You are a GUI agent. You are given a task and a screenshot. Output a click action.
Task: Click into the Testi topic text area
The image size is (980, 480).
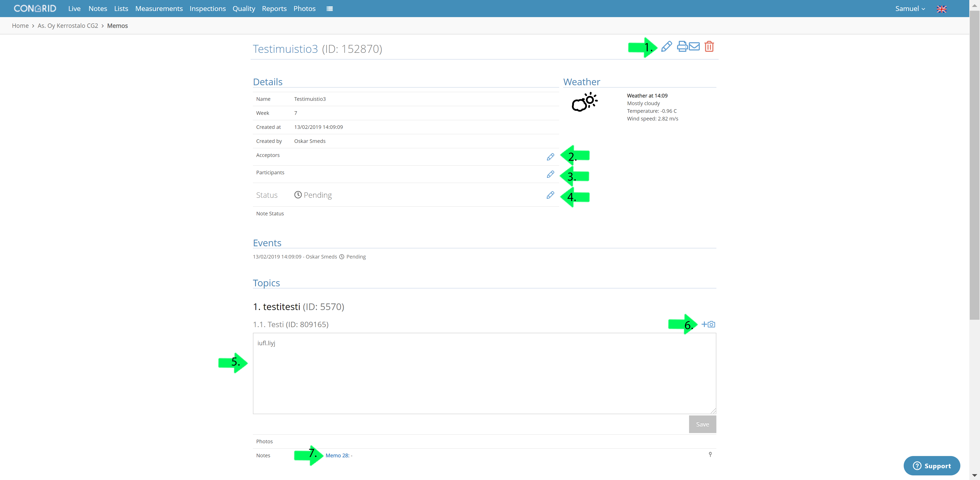485,374
